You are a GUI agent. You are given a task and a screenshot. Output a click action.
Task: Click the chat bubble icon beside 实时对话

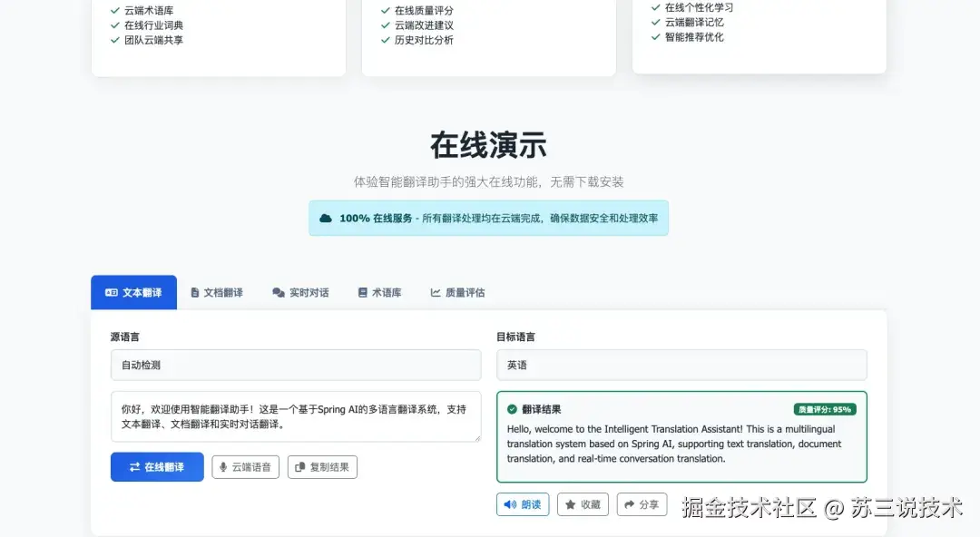coord(276,292)
